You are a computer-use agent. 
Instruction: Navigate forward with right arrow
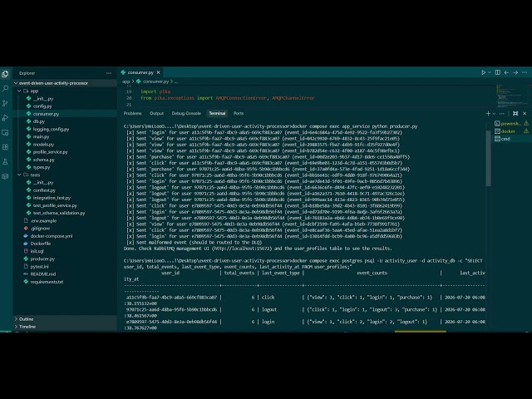515,72
